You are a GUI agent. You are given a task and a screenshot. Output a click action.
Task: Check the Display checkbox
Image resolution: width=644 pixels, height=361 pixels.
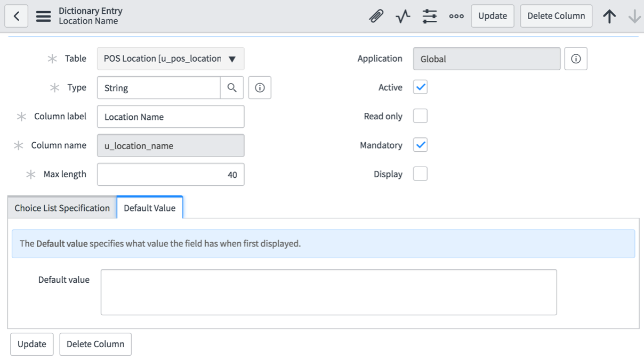pyautogui.click(x=420, y=174)
